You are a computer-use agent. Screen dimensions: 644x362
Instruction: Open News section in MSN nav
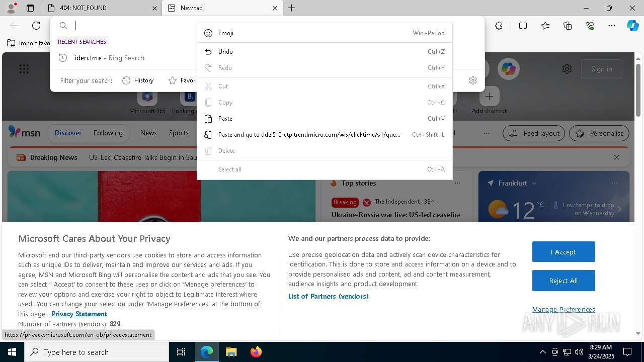(148, 133)
